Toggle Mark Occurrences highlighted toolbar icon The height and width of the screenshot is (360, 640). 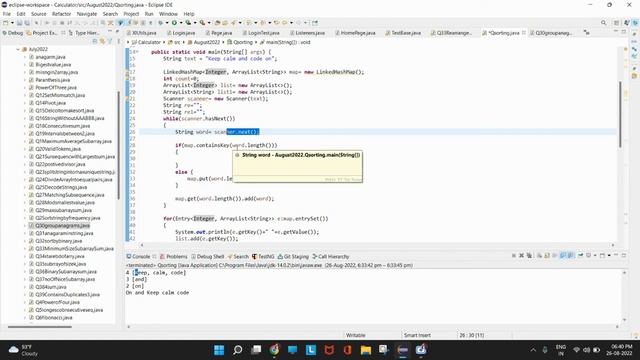(120, 23)
